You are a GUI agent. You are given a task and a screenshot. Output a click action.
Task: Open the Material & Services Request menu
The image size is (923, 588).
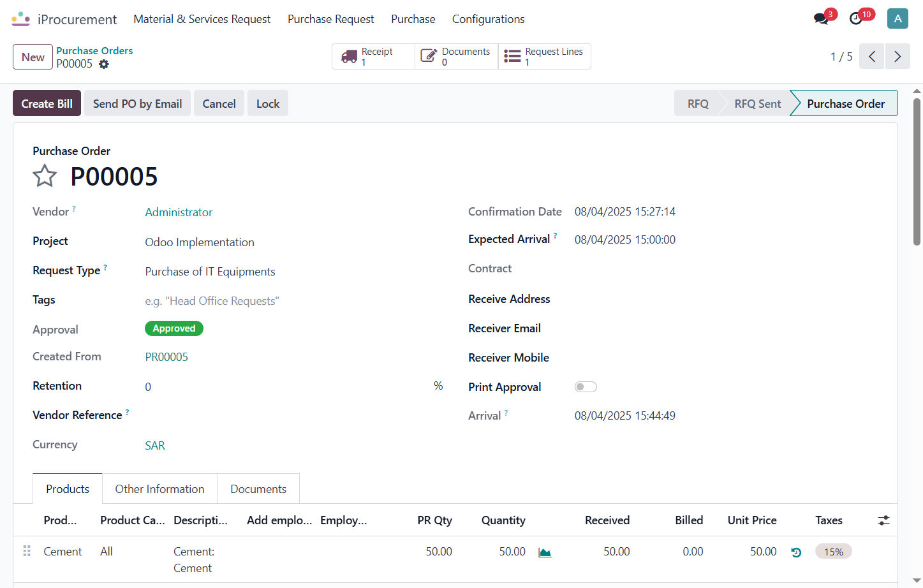(x=202, y=19)
